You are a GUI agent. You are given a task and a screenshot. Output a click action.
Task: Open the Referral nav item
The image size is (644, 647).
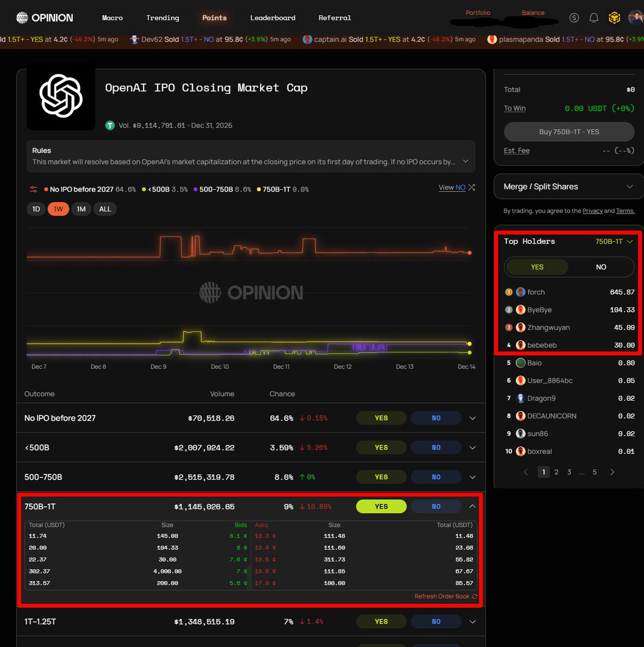[x=335, y=18]
